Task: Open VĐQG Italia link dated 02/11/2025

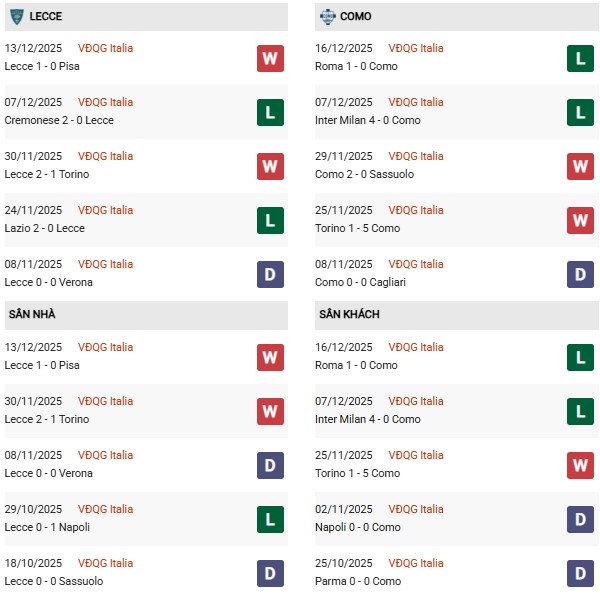Action: tap(416, 509)
